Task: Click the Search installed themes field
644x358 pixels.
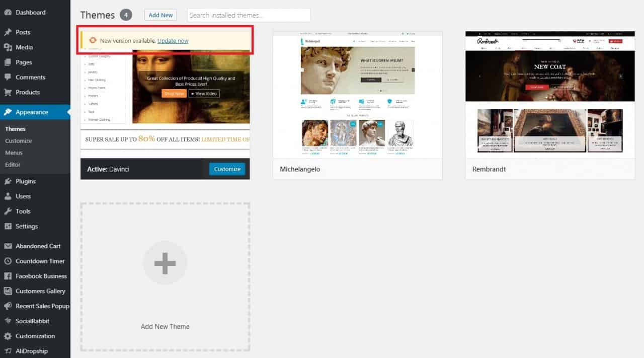Action: click(x=249, y=15)
